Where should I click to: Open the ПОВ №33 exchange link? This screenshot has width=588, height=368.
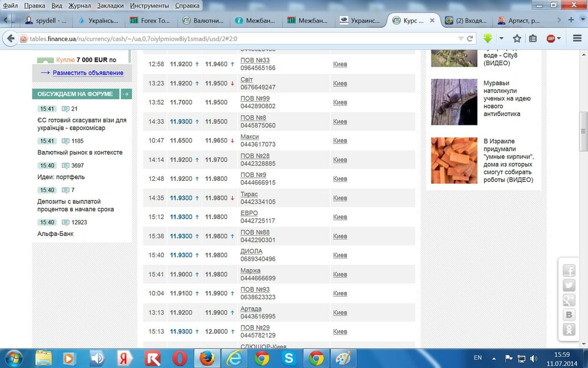[x=255, y=60]
